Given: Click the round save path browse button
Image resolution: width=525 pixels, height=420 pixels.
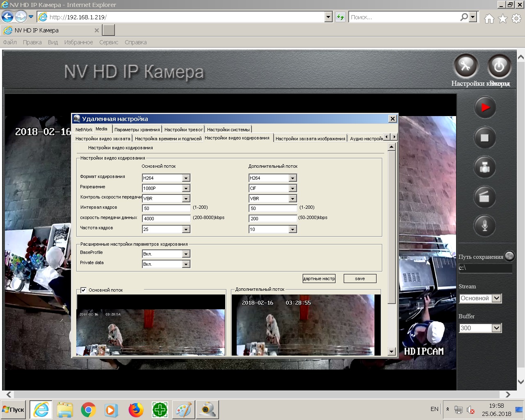Looking at the screenshot, I should tap(509, 256).
